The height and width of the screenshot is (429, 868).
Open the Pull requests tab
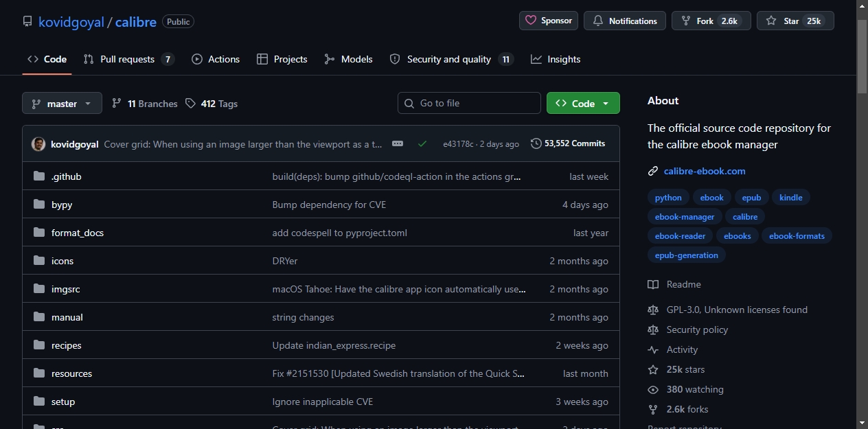point(128,59)
